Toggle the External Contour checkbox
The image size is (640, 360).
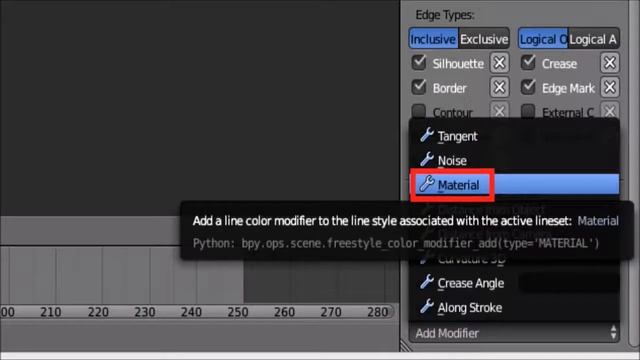528,111
